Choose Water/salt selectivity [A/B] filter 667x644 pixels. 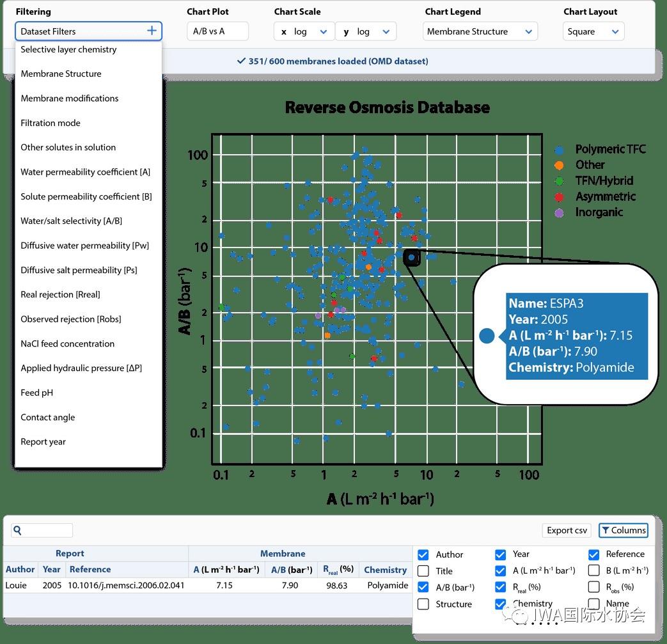point(71,221)
